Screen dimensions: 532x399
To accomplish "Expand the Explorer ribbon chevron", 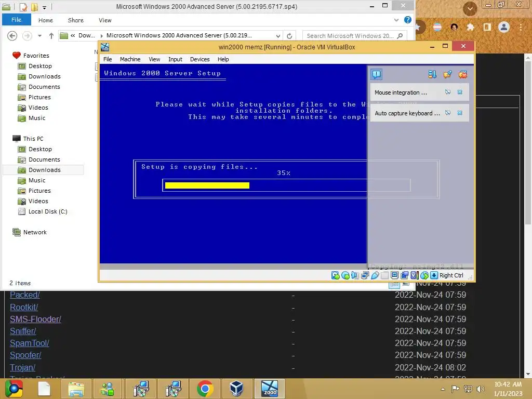I will [x=396, y=20].
